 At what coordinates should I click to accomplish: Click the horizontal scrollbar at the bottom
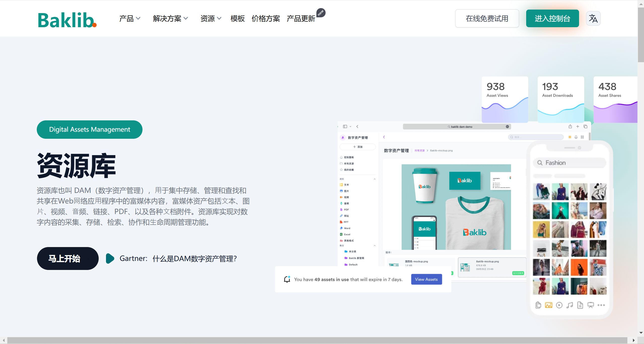click(317, 340)
